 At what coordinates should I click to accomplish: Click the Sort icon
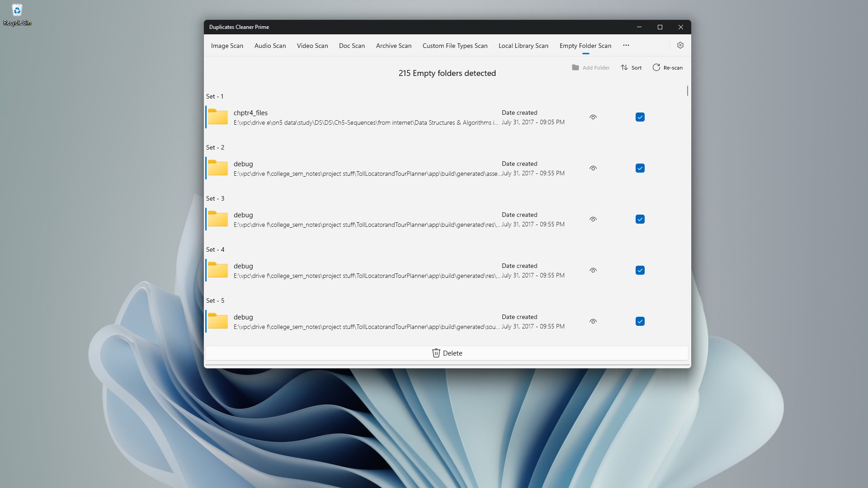tap(624, 67)
